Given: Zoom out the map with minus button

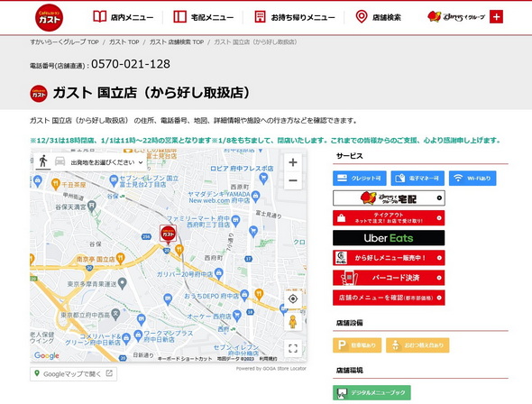Looking at the screenshot, I should click(293, 180).
